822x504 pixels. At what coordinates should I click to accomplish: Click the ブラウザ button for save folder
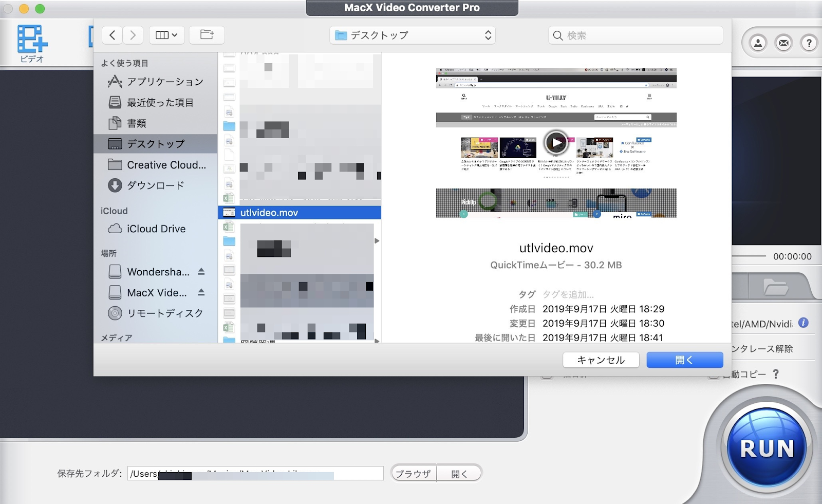point(414,474)
